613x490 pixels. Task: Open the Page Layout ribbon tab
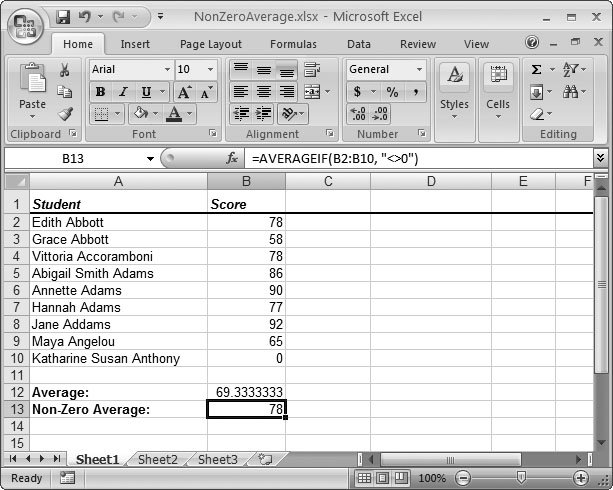pos(211,44)
